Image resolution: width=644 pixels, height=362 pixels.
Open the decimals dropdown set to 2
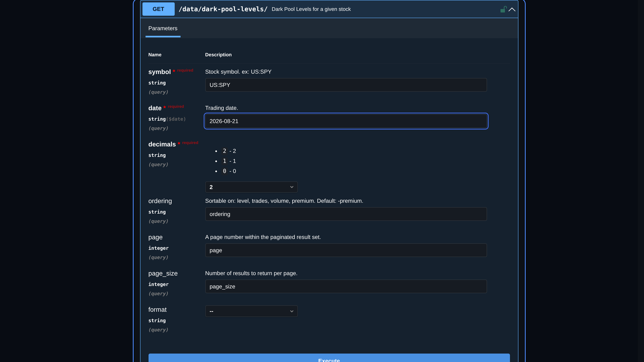[x=251, y=187]
